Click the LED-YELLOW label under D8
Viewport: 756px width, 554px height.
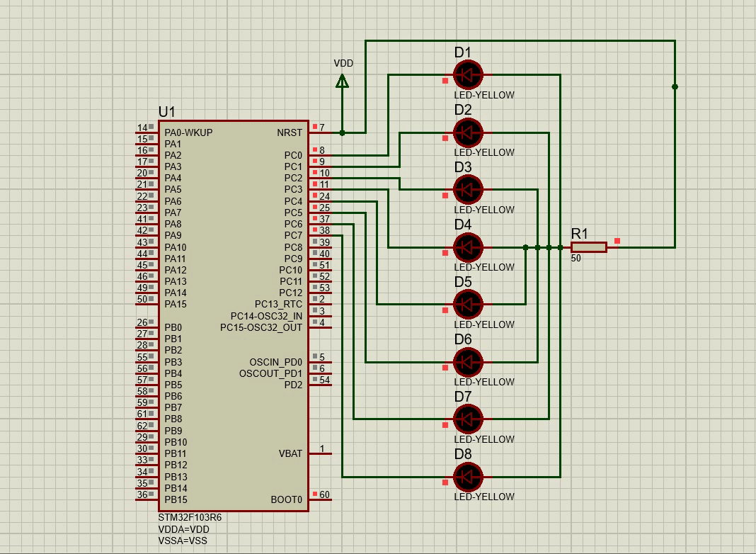pos(484,497)
